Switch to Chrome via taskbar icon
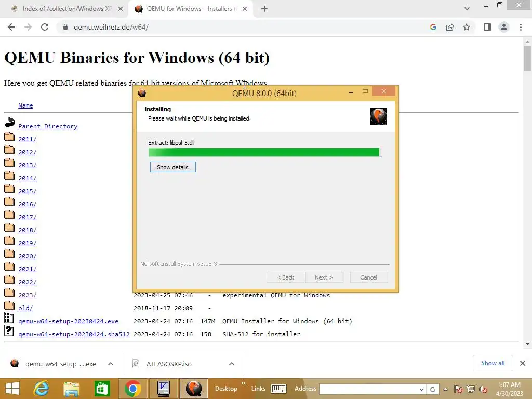This screenshot has width=532, height=399. pos(132,389)
